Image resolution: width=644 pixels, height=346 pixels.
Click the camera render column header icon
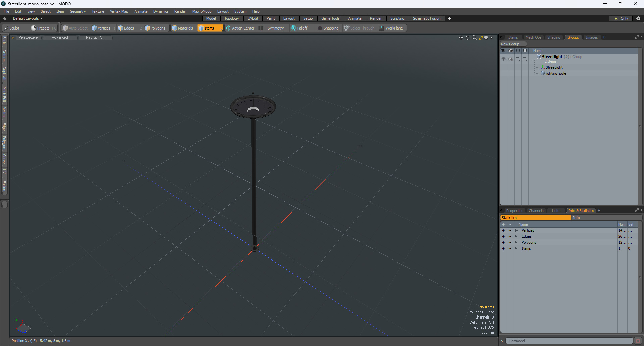click(x=511, y=51)
